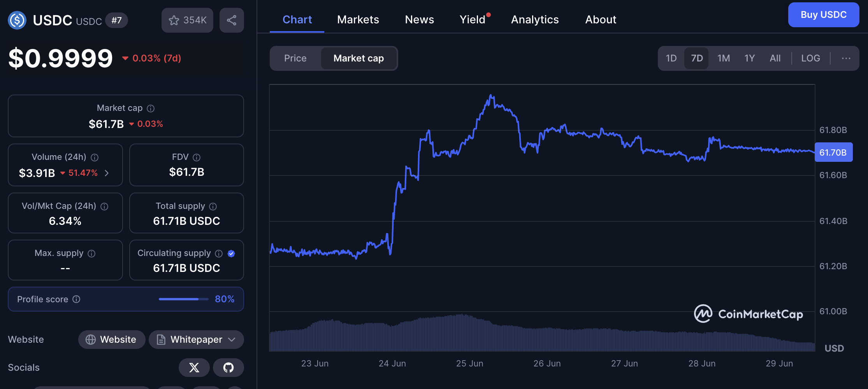Click the share icon button
The height and width of the screenshot is (389, 868).
pyautogui.click(x=232, y=20)
